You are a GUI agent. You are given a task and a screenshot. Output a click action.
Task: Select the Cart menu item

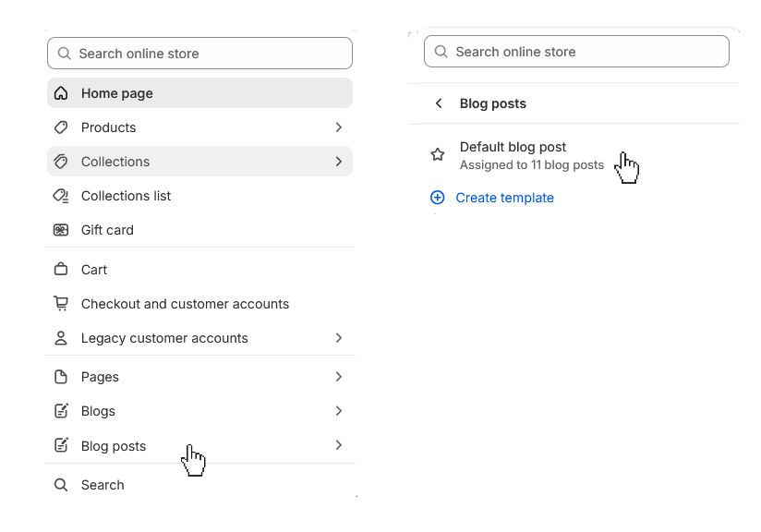click(199, 270)
